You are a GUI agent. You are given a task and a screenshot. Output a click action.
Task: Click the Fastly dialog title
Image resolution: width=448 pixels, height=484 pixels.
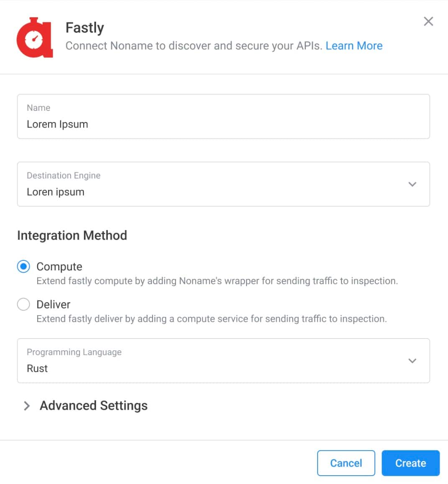(85, 28)
